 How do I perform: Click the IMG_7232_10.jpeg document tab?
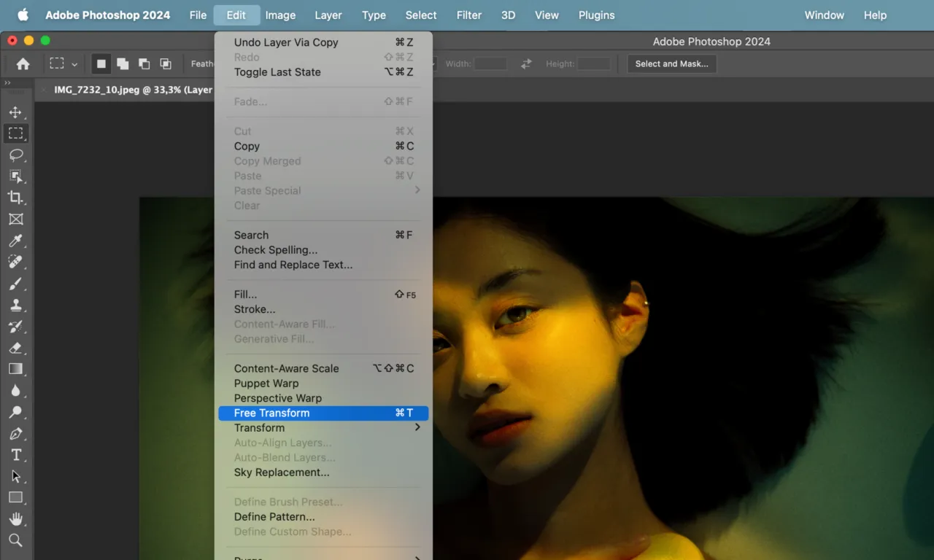pyautogui.click(x=131, y=90)
